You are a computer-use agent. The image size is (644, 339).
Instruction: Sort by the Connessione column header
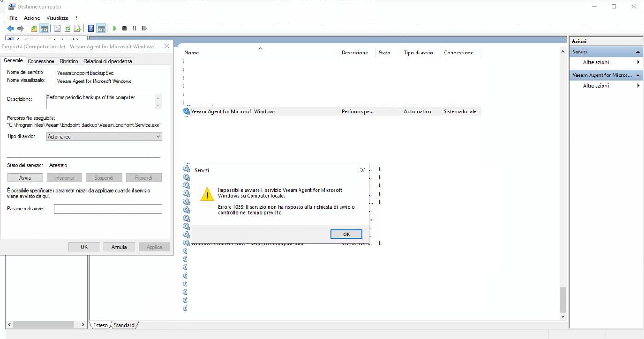coord(461,53)
